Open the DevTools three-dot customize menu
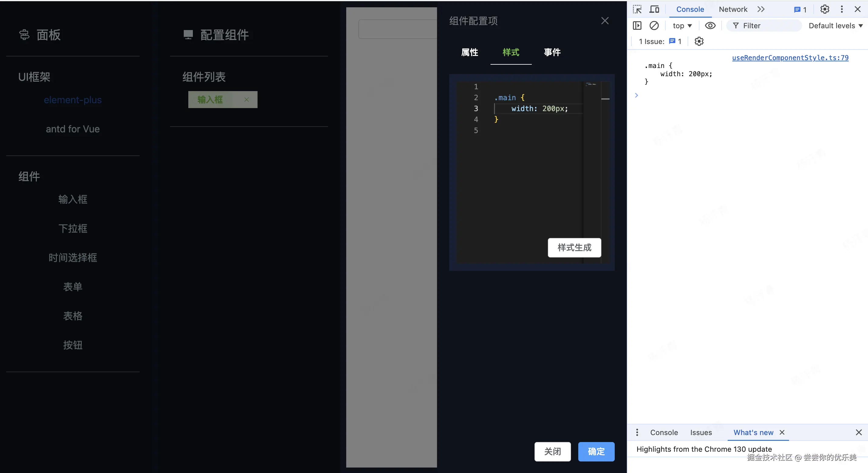Image resolution: width=868 pixels, height=473 pixels. 842,9
